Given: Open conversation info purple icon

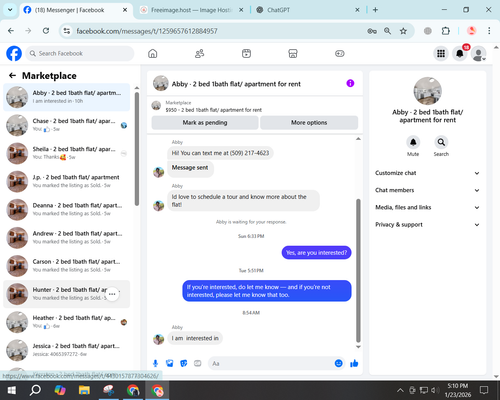Looking at the screenshot, I should [350, 83].
